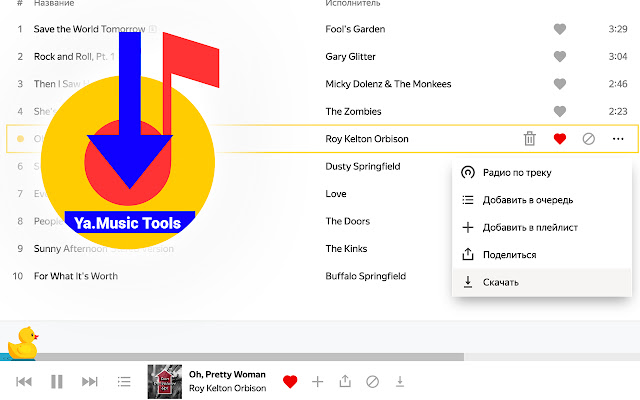Viewport: 640px width, 400px height.
Task: Open Micky Dolenz & The Monkees artist link
Action: click(x=388, y=84)
